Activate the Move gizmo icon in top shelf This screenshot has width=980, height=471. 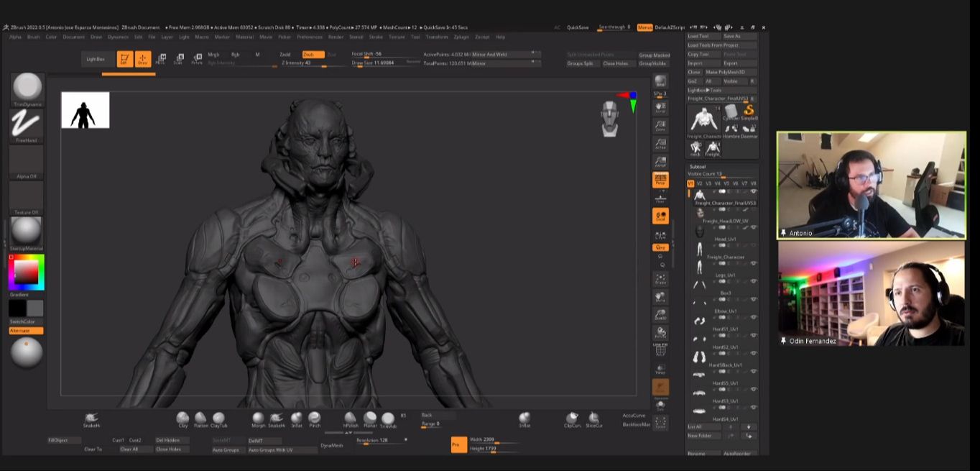coord(160,60)
